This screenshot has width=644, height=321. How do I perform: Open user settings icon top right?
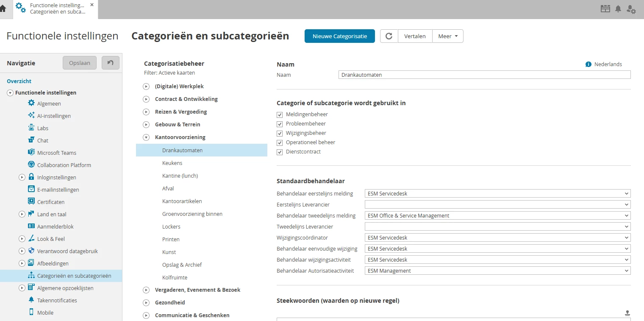click(x=631, y=9)
